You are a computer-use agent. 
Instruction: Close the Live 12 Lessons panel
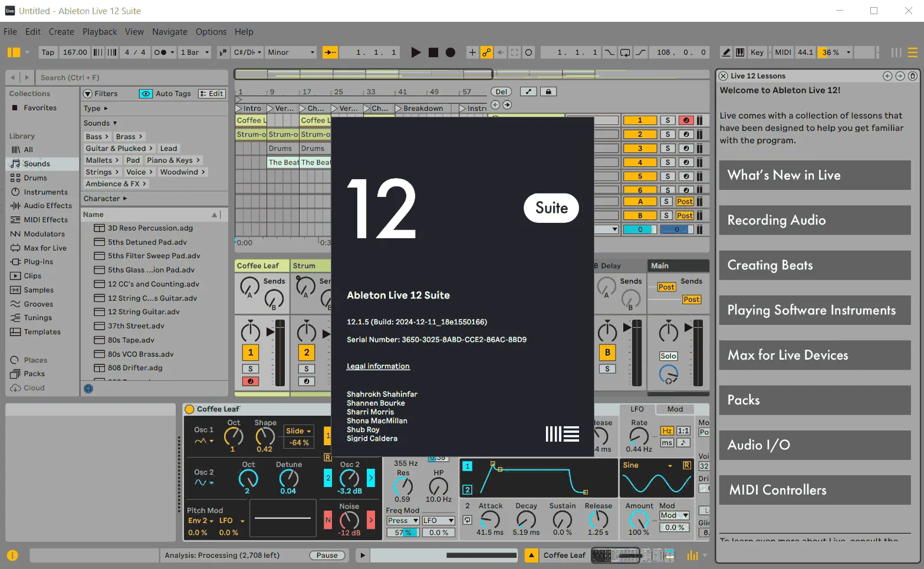click(723, 76)
